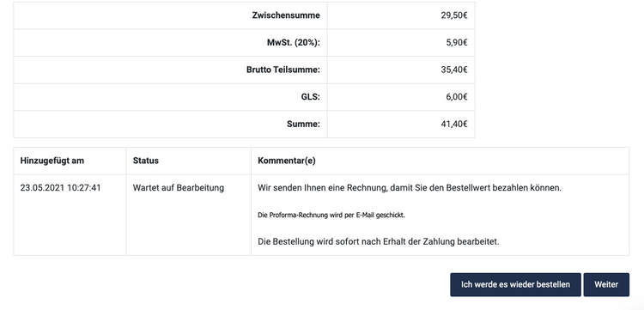Click the Hinzugefügt am column header
This screenshot has width=644, height=310.
pyautogui.click(x=52, y=161)
